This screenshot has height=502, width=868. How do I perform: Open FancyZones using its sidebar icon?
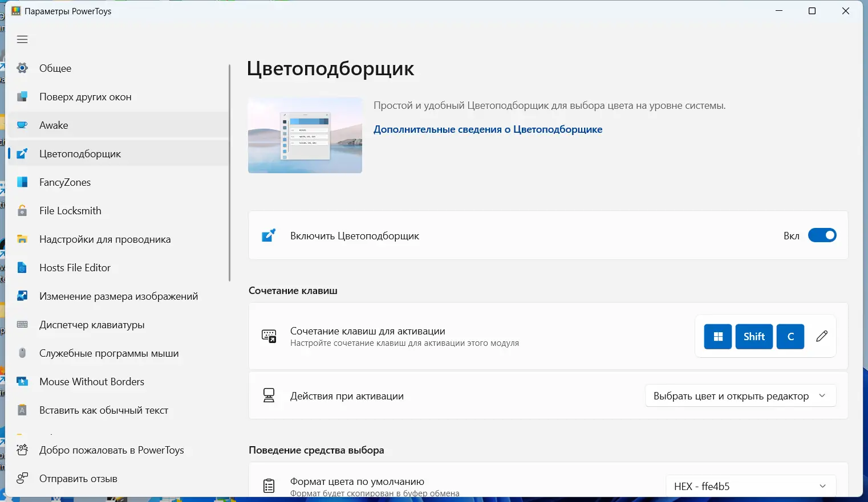(x=22, y=182)
